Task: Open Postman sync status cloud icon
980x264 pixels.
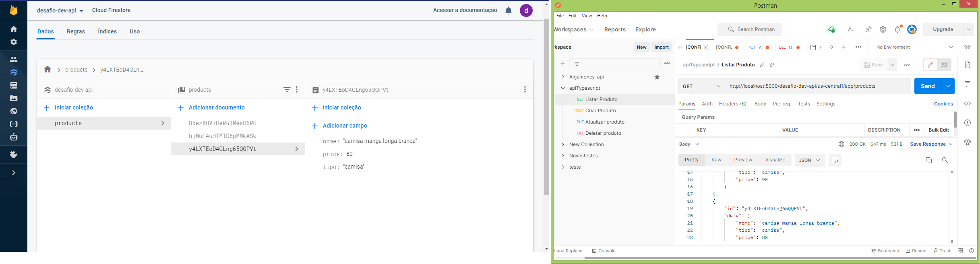Action: (831, 29)
